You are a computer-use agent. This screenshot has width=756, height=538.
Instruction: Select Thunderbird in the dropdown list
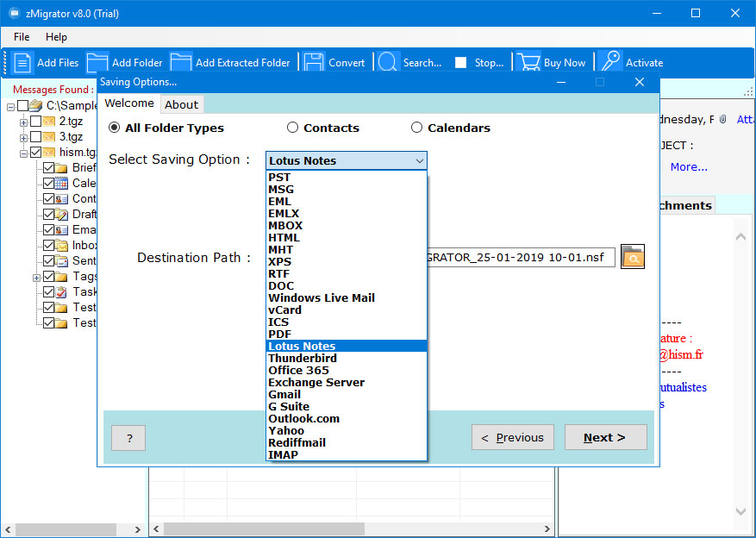pos(347,358)
